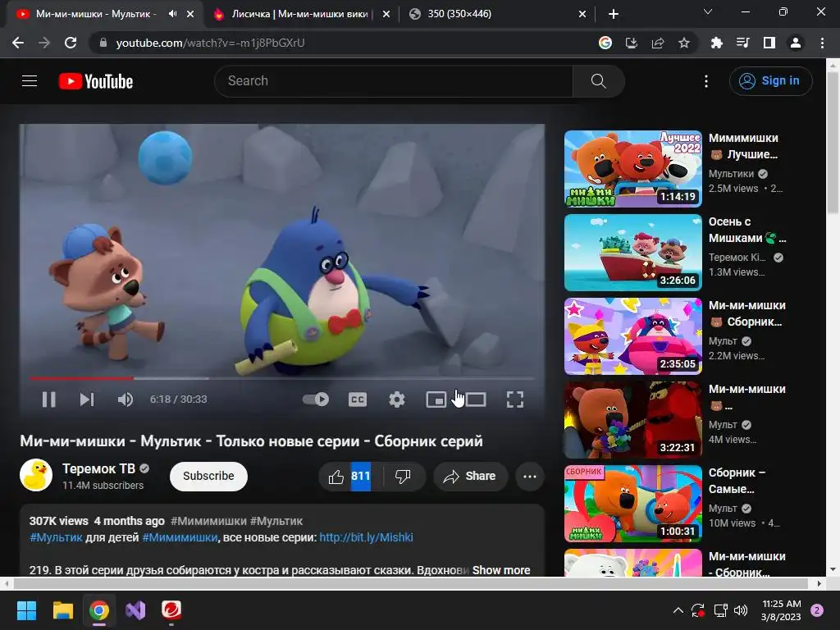The height and width of the screenshot is (630, 840).
Task: Open the bit.ly/Mishki link
Action: click(x=366, y=537)
